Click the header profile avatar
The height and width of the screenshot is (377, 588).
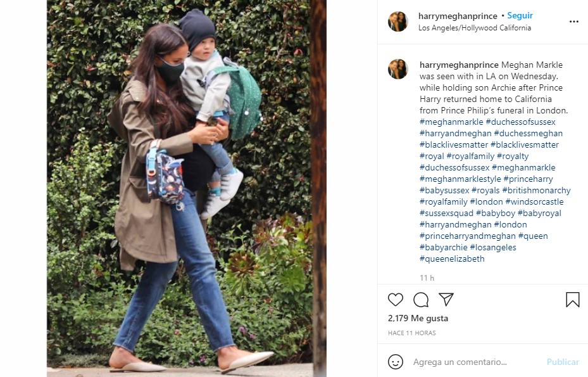[x=397, y=22]
